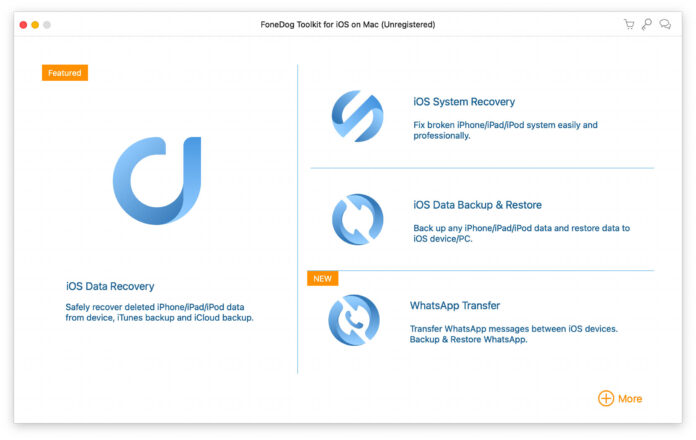The width and height of the screenshot is (696, 440).
Task: Click the iOS System Recovery icon
Action: [357, 116]
